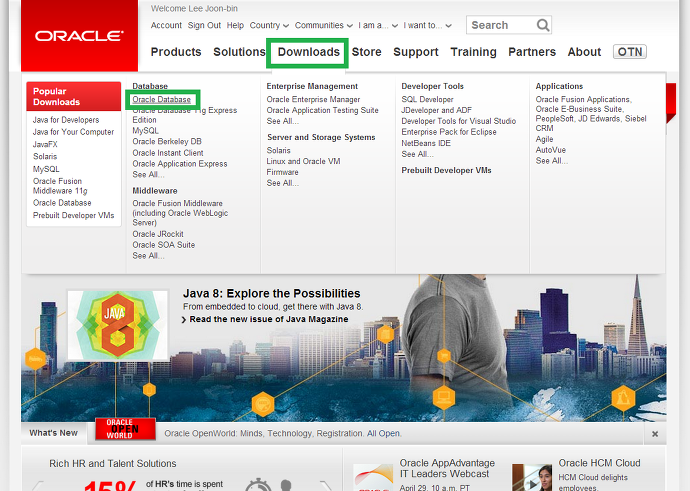The width and height of the screenshot is (690, 491).
Task: Open Oracle Application Testing Suite link
Action: (323, 110)
